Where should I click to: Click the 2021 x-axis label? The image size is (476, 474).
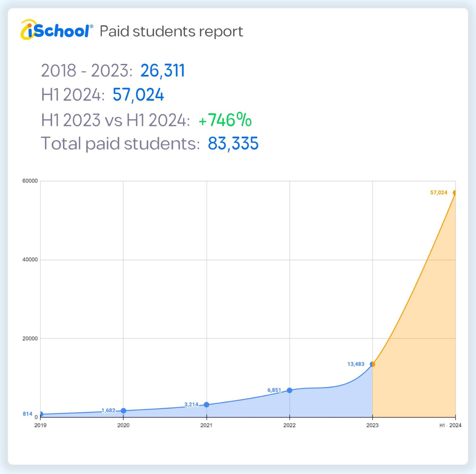[x=206, y=425]
